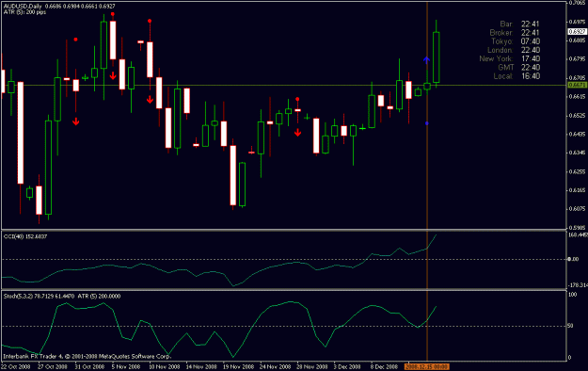Select the 5 Nov 2008 date label

(x=126, y=366)
